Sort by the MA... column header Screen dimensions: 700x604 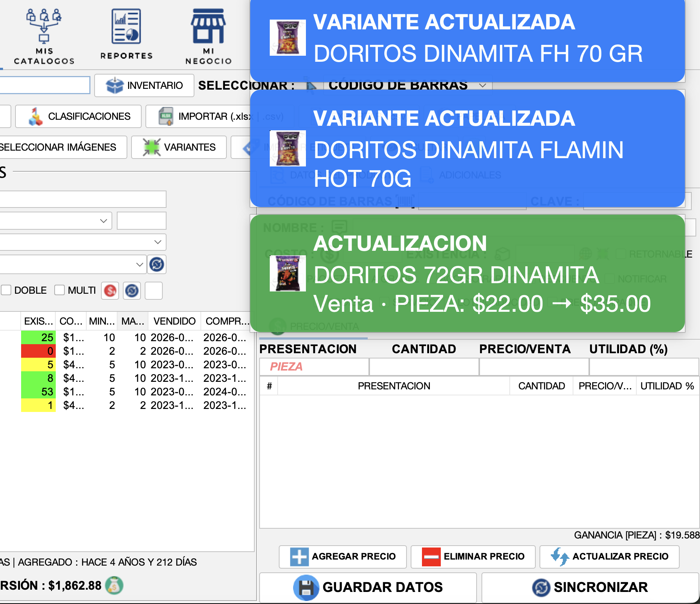click(x=133, y=321)
